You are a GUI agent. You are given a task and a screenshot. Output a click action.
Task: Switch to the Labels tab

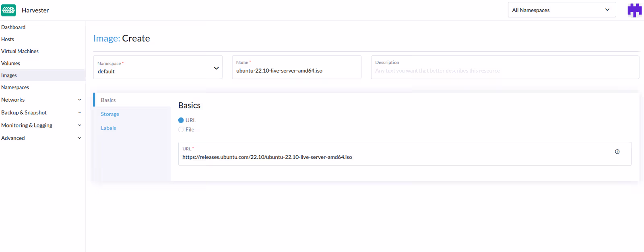pos(108,128)
